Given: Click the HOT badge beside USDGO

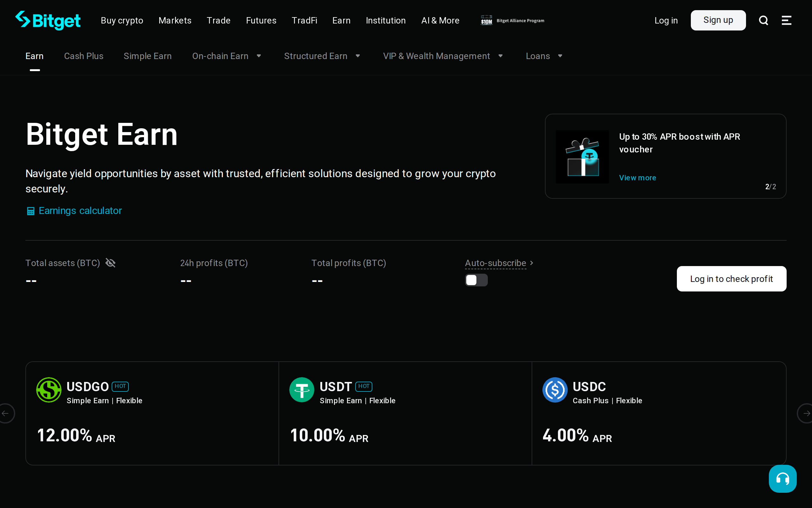Looking at the screenshot, I should coord(120,386).
